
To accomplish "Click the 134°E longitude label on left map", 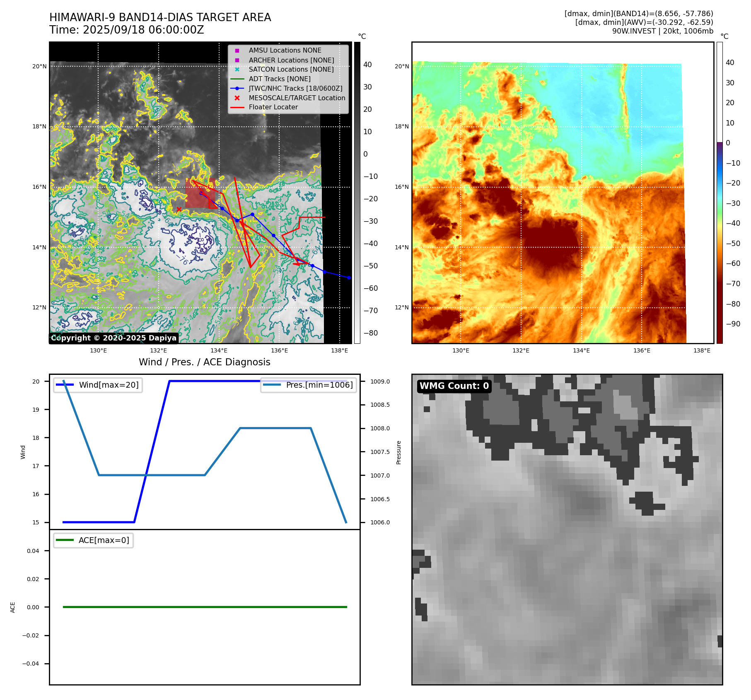I will click(x=219, y=351).
